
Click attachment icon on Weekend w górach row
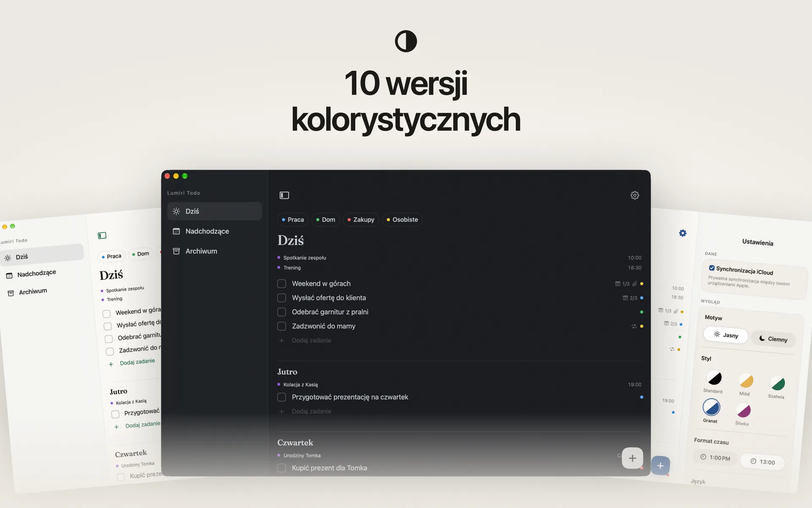(x=634, y=284)
